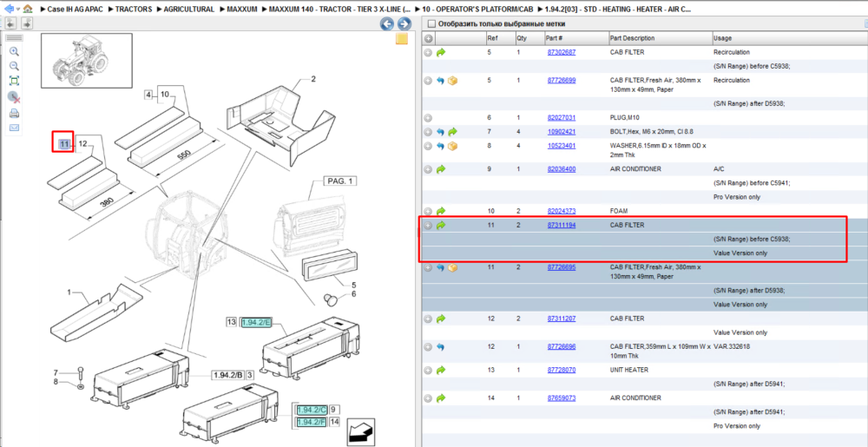Click the round grey button in table header

[428, 39]
